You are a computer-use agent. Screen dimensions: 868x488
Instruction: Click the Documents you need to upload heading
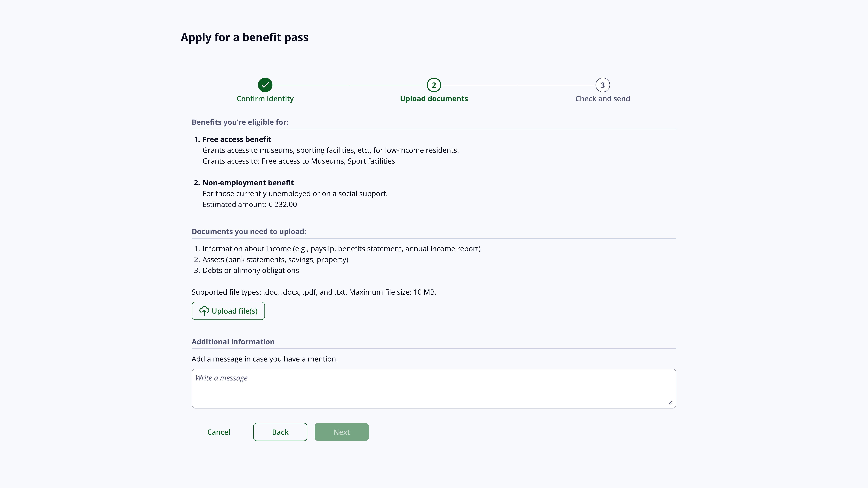pos(249,232)
